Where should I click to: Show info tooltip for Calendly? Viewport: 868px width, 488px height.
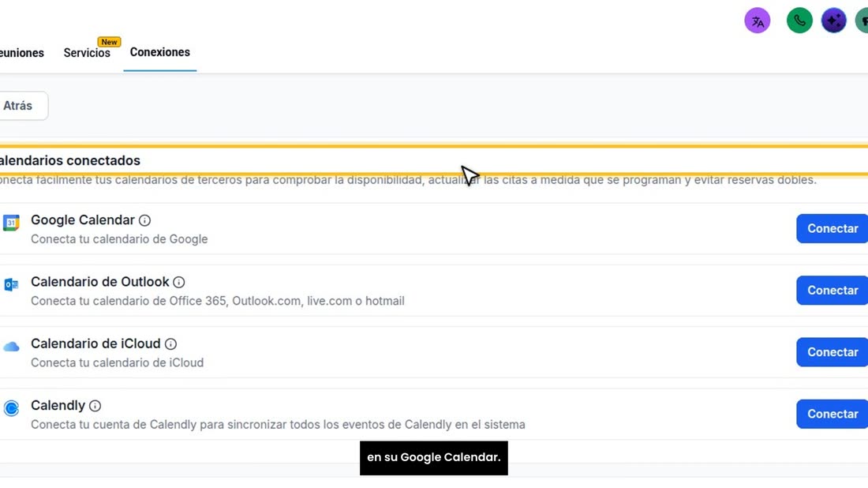(x=95, y=406)
